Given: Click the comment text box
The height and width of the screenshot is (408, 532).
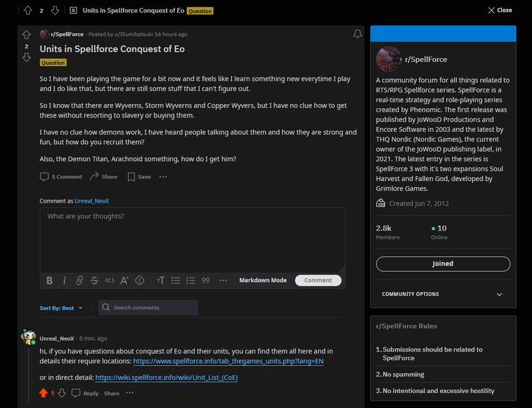Looking at the screenshot, I should point(192,238).
